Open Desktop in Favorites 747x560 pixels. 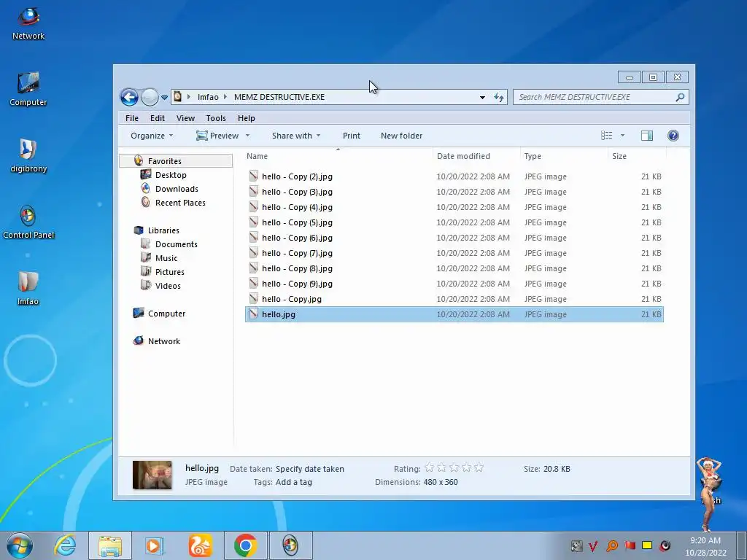pos(171,175)
